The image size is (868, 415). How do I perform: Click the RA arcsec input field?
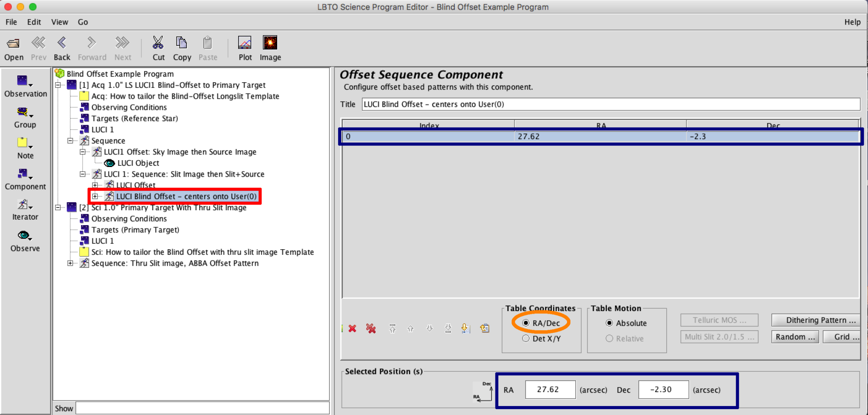click(x=550, y=390)
